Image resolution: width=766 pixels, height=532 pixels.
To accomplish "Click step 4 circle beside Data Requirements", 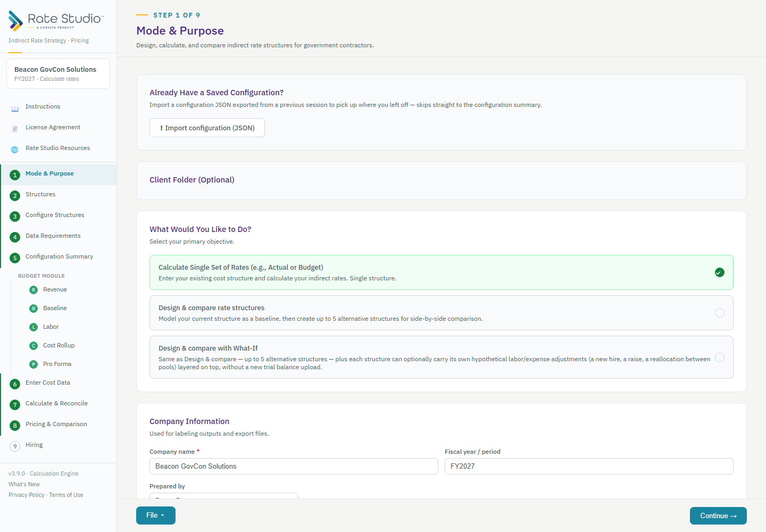I will click(x=15, y=237).
